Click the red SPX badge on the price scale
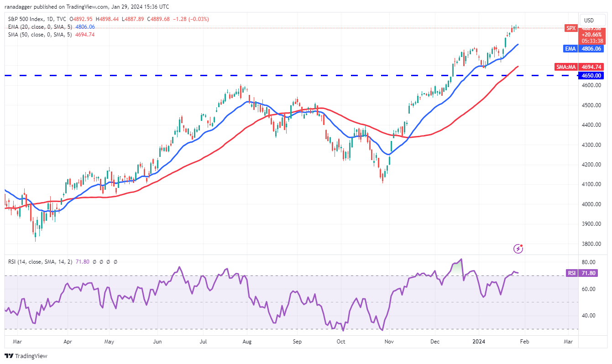This screenshot has height=364, width=612. tap(570, 28)
